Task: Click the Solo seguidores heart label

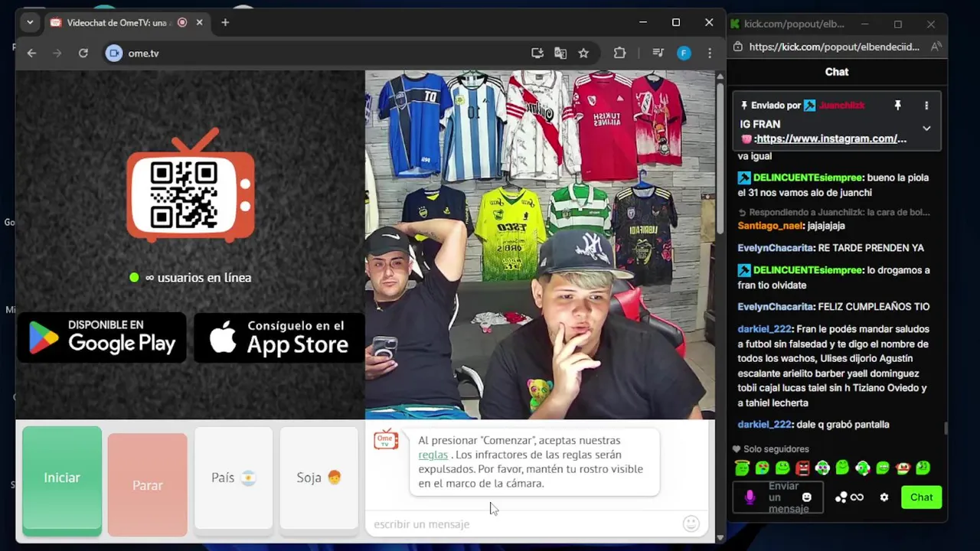Action: point(770,449)
